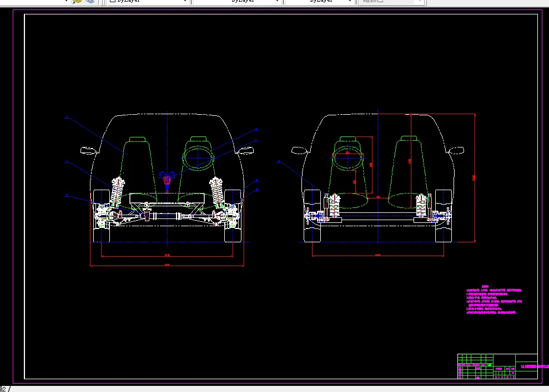Open the ByLayer lineweight dropdown (third ByLayer box)
The height and width of the screenshot is (392, 549).
point(320,2)
